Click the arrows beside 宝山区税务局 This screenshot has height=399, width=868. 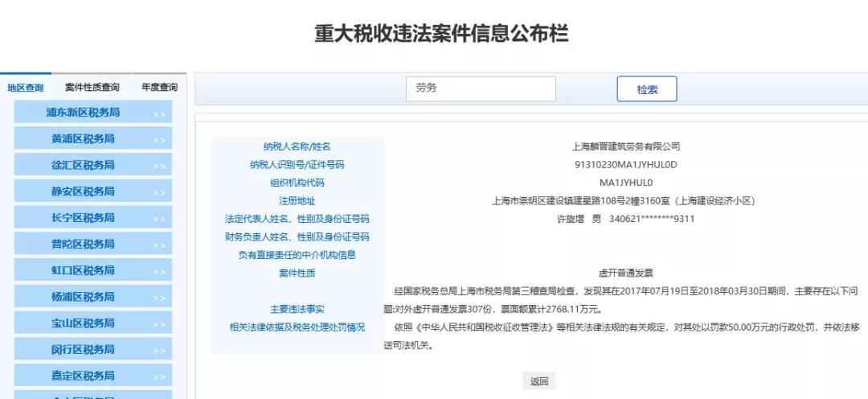pos(159,324)
